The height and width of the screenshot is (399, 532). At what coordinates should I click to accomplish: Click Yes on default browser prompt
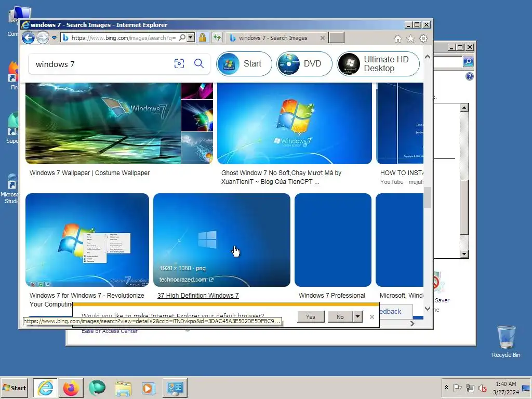[311, 317]
